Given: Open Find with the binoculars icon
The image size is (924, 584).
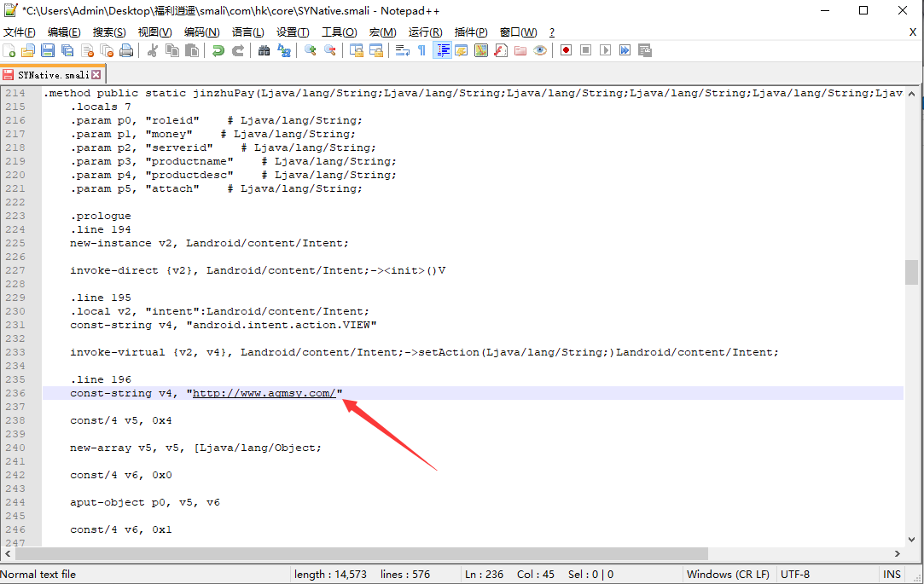Looking at the screenshot, I should click(264, 51).
